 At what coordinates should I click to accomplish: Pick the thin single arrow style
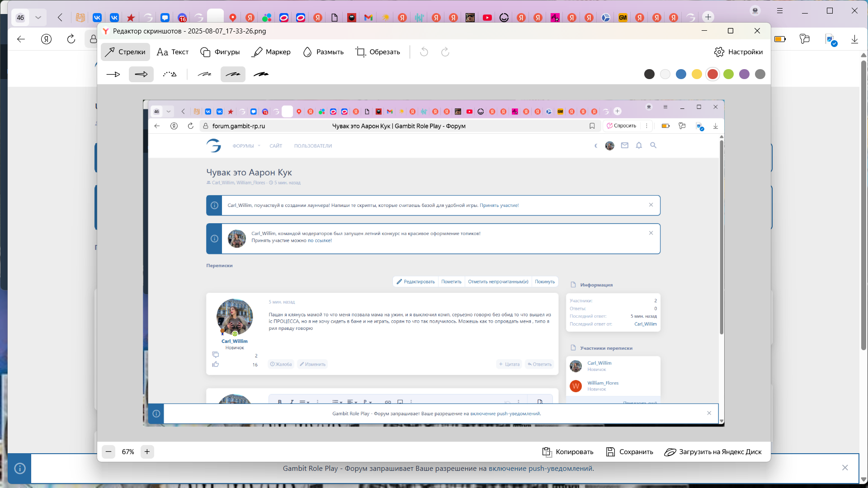click(113, 74)
